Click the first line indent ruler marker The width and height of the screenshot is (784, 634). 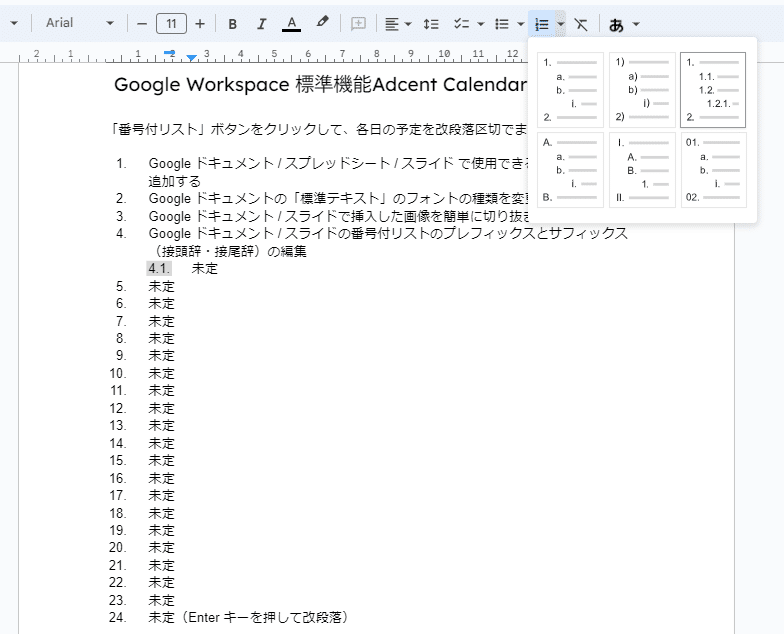pyautogui.click(x=170, y=52)
